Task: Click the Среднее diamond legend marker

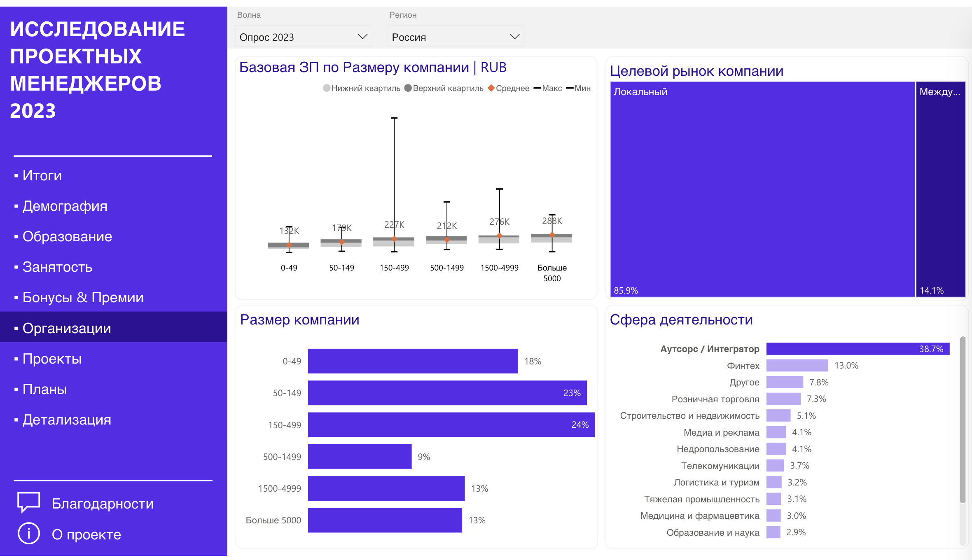Action: [x=491, y=88]
